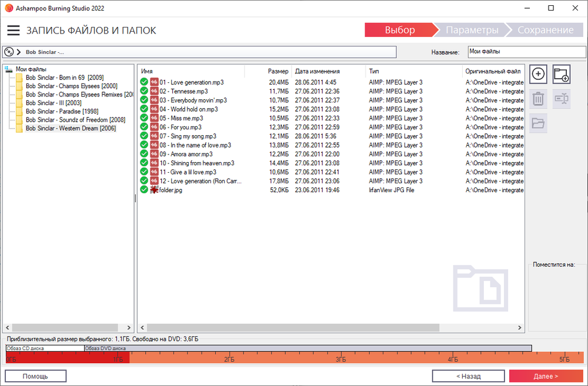The image size is (588, 386).
Task: Select Bob Sinclar - Born in 69 [2009] folder
Action: click(x=65, y=78)
